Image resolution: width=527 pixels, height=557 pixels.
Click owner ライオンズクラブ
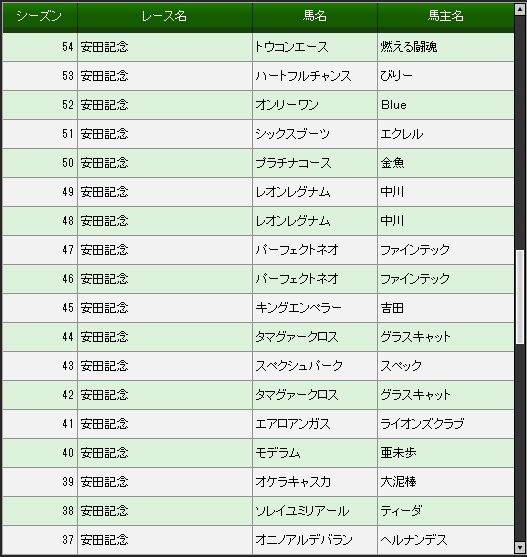pos(422,424)
